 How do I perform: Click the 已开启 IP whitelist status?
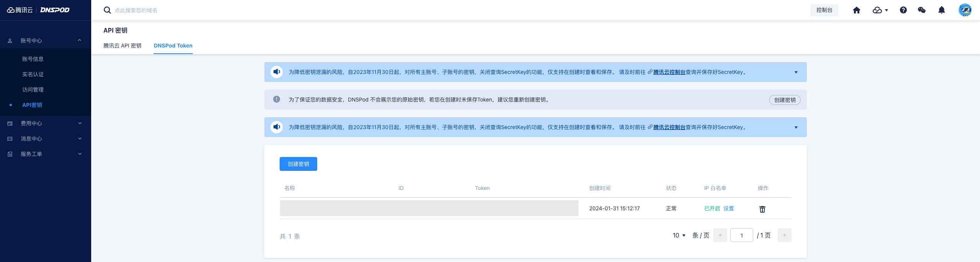(712, 208)
